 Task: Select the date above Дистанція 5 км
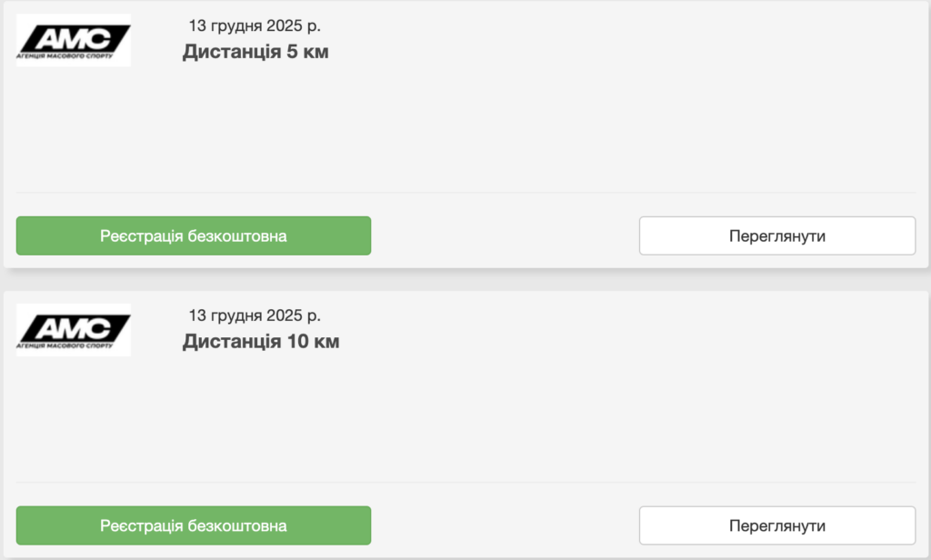coord(255,25)
